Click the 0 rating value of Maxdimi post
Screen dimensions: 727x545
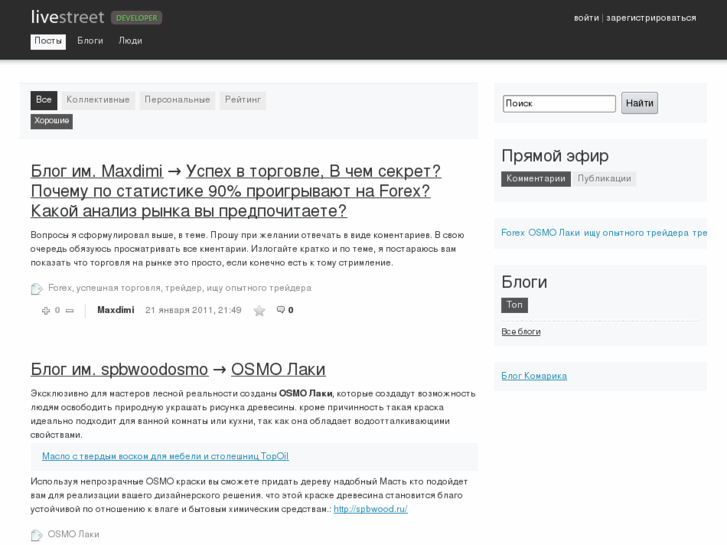(57, 310)
